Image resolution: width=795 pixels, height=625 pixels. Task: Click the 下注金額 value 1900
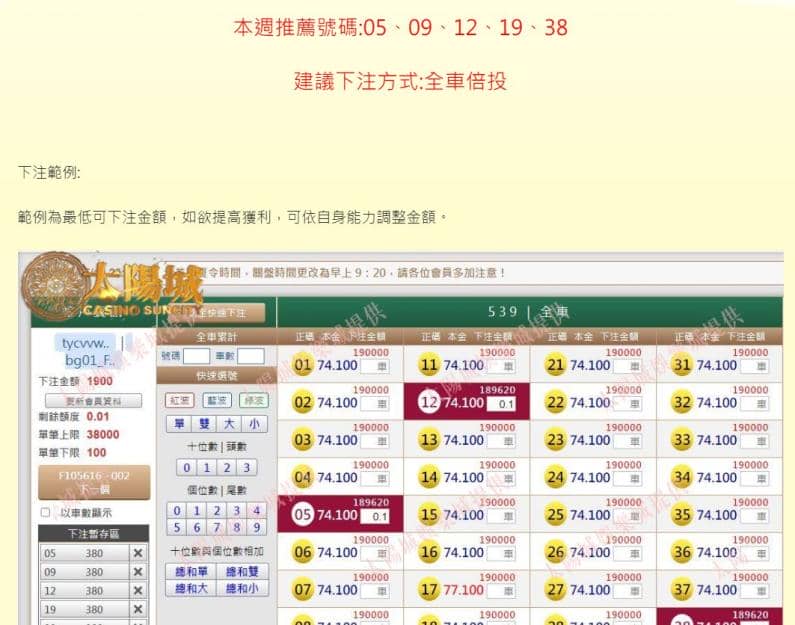[99, 381]
